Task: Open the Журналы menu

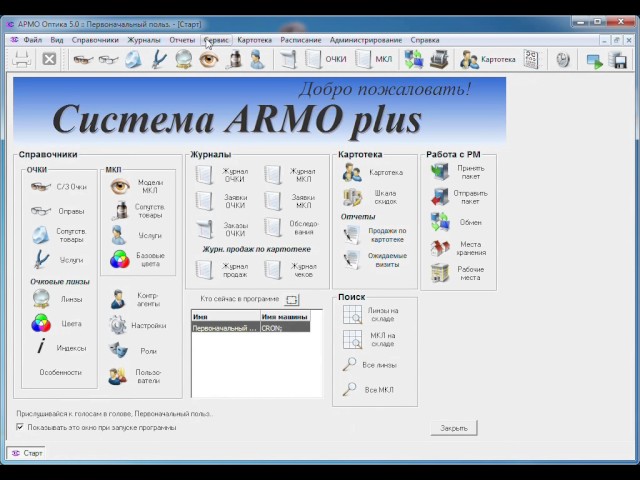Action: [x=144, y=40]
